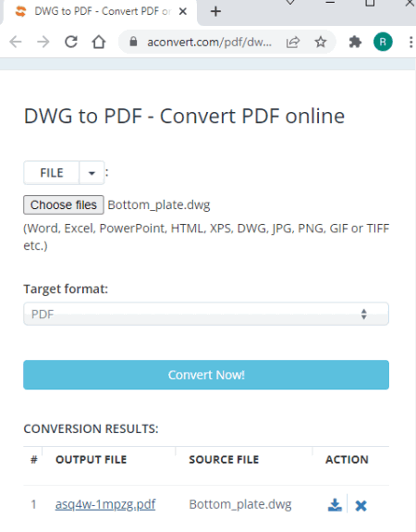Go to browser home page

[99, 42]
